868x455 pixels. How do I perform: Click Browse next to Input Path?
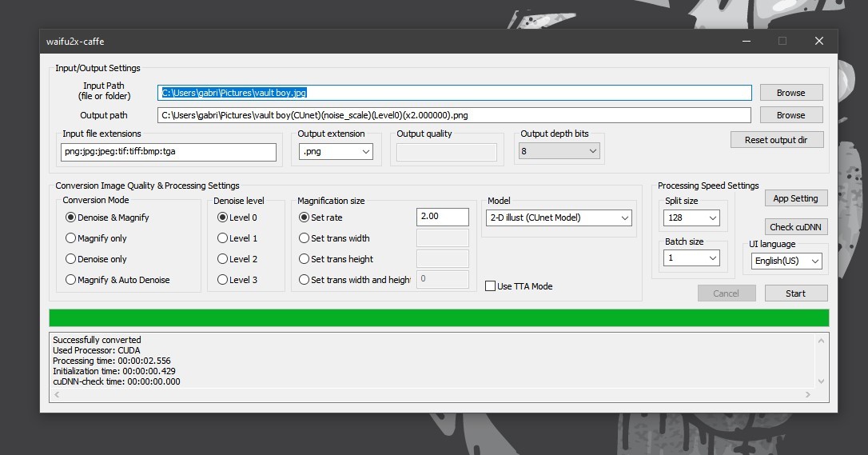[x=790, y=93]
